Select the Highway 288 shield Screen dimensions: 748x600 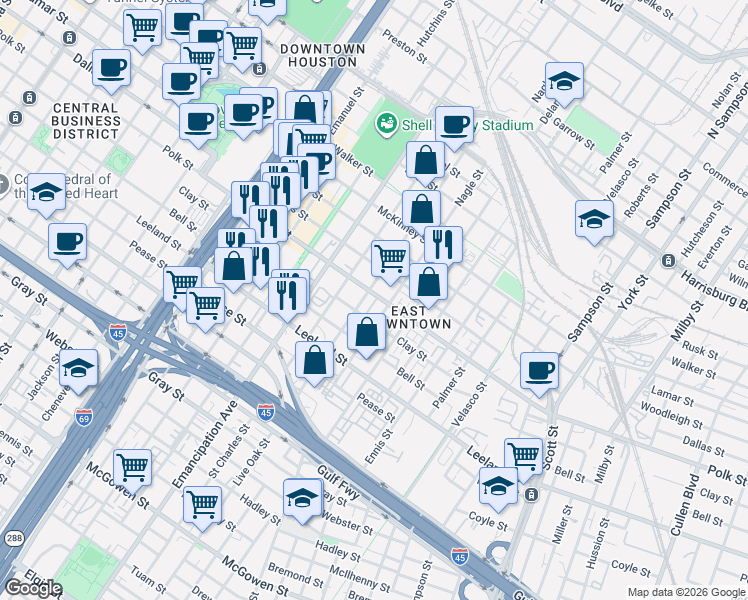coord(14,538)
